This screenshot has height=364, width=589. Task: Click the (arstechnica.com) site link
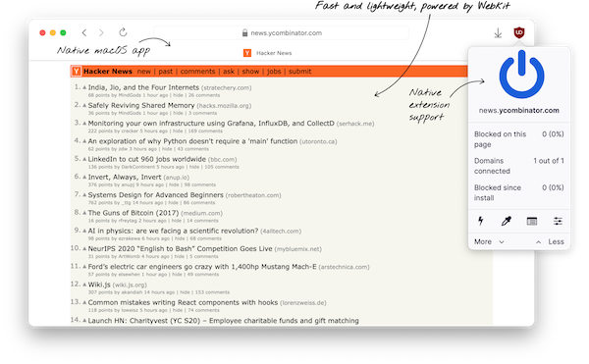coord(345,267)
